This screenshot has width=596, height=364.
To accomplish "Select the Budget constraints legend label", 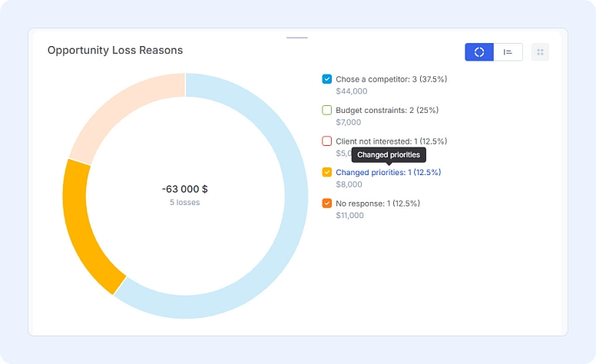I will pos(386,110).
